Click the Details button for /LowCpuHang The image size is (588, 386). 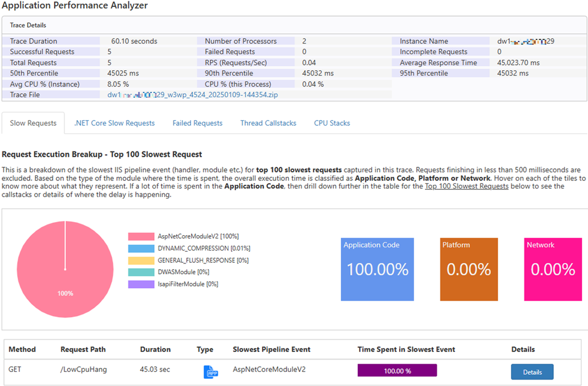[x=531, y=372]
